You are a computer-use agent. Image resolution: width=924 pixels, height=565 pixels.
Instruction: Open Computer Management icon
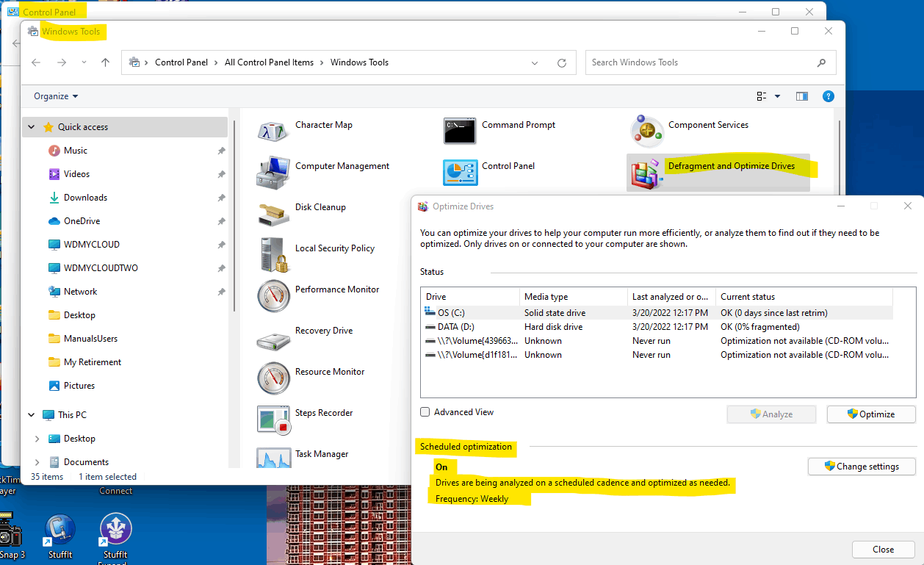point(273,171)
